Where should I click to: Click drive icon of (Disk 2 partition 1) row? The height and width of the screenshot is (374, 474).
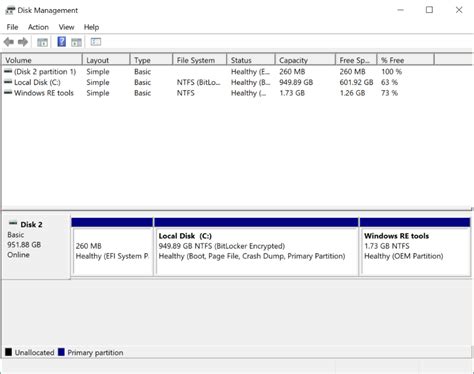pyautogui.click(x=8, y=71)
